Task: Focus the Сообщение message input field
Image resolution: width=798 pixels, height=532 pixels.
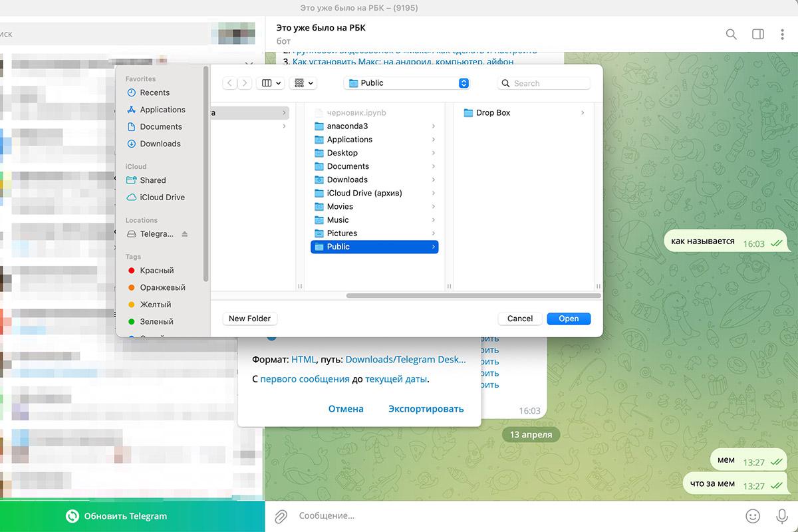Action: 515,515
